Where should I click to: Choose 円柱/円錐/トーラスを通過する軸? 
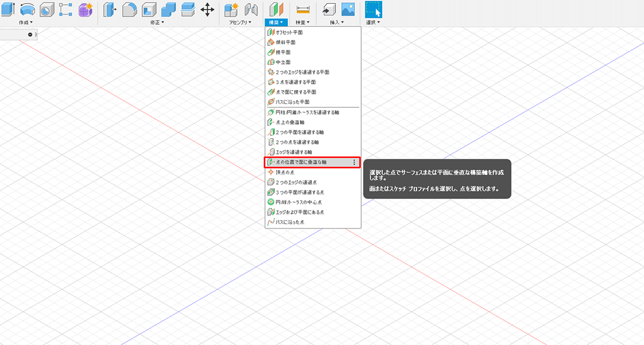pos(313,113)
